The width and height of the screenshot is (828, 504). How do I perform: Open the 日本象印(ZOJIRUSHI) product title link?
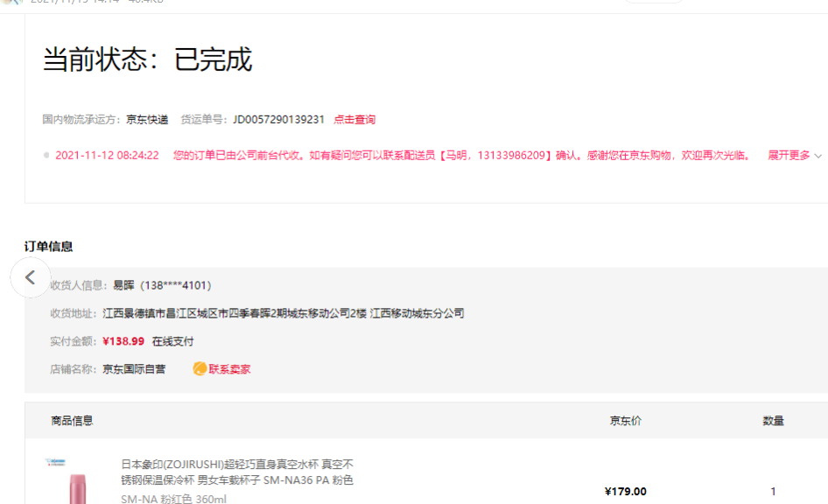237,472
